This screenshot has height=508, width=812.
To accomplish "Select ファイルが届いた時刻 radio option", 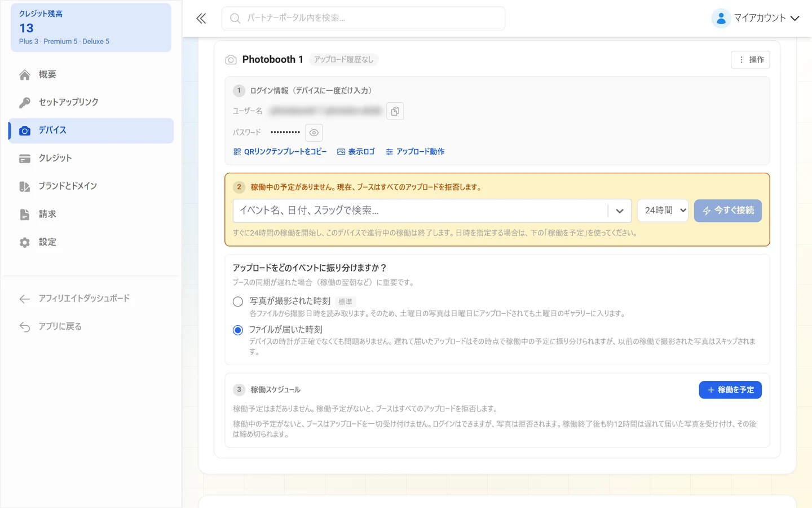I will [x=238, y=330].
